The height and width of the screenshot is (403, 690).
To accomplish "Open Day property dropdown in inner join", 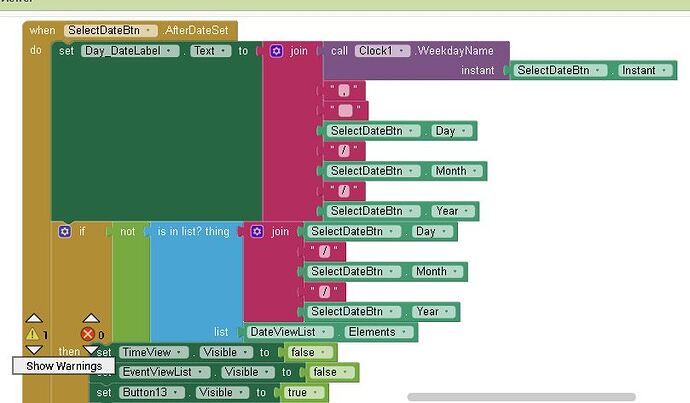I will click(x=432, y=231).
